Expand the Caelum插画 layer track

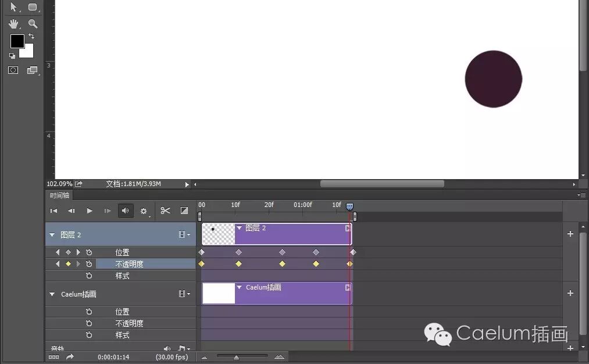(53, 294)
